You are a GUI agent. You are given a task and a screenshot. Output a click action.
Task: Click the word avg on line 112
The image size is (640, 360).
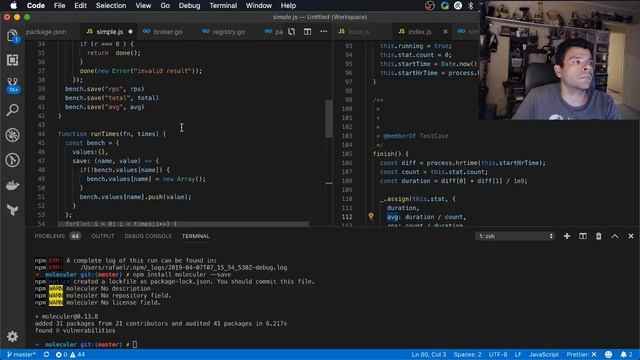[x=392, y=217]
